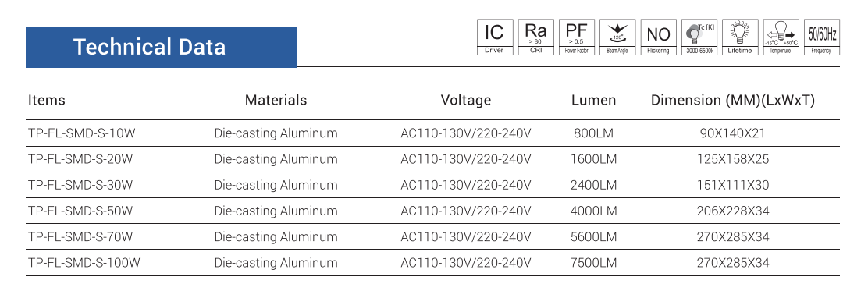Select the Ra CRI >80 icon
The width and height of the screenshot is (868, 291).
(x=535, y=37)
